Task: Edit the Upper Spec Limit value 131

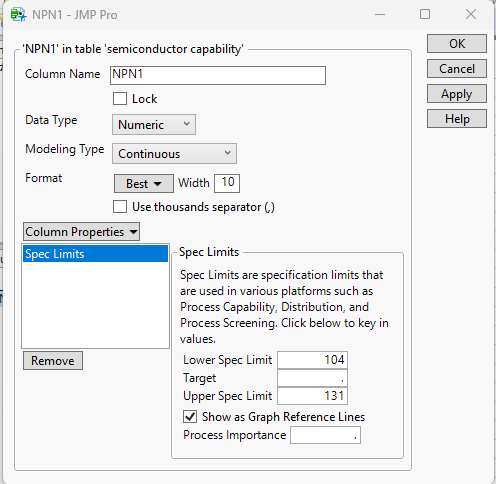Action: click(312, 396)
